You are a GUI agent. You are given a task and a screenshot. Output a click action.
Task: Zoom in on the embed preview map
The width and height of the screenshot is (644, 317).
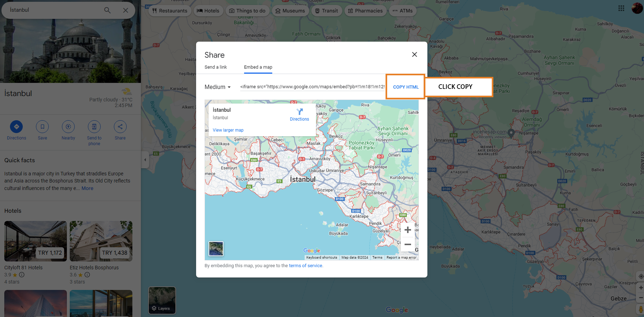tap(408, 230)
